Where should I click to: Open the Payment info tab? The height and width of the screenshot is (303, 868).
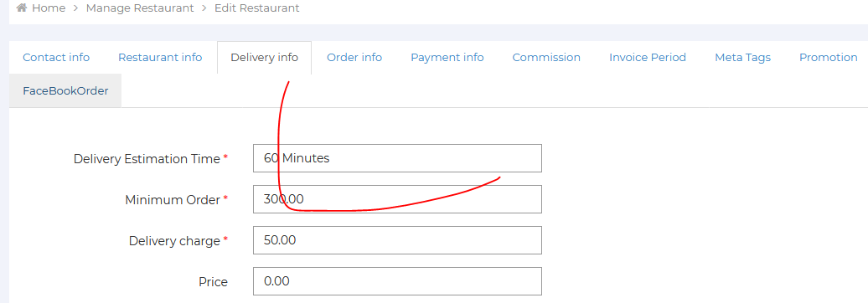pyautogui.click(x=447, y=58)
